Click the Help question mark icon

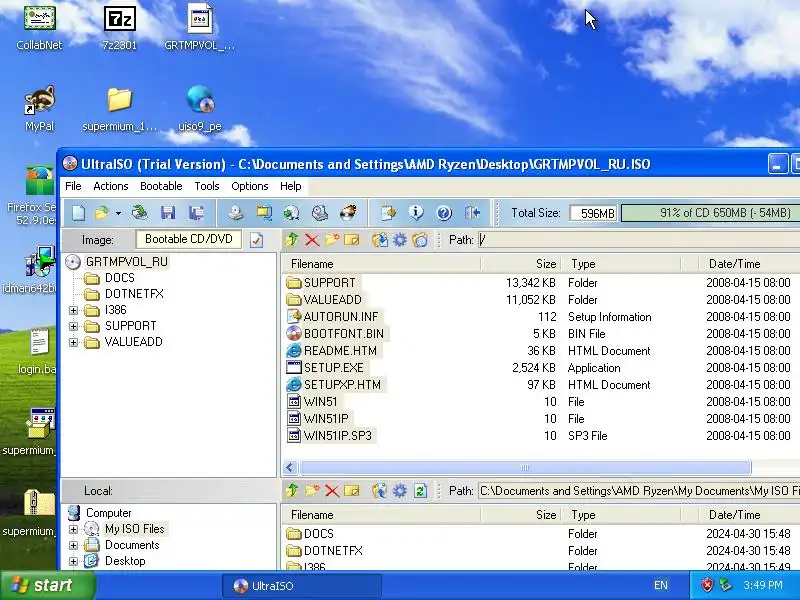tap(444, 213)
